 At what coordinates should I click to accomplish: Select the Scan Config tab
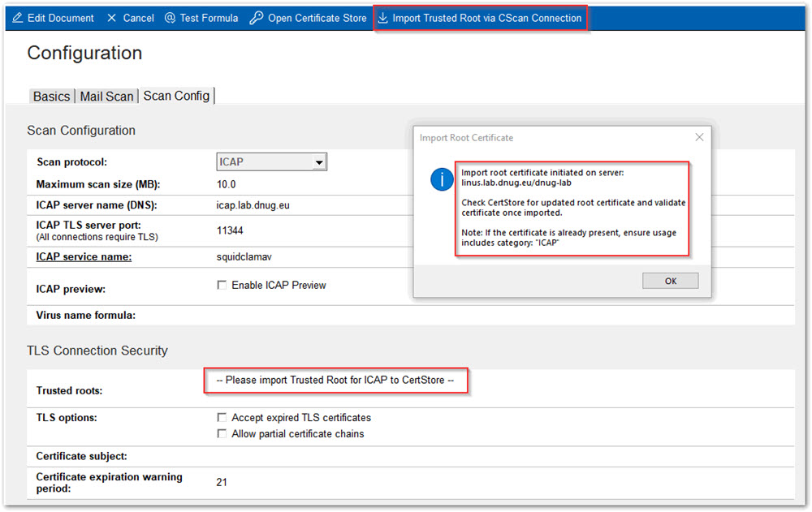coord(176,96)
